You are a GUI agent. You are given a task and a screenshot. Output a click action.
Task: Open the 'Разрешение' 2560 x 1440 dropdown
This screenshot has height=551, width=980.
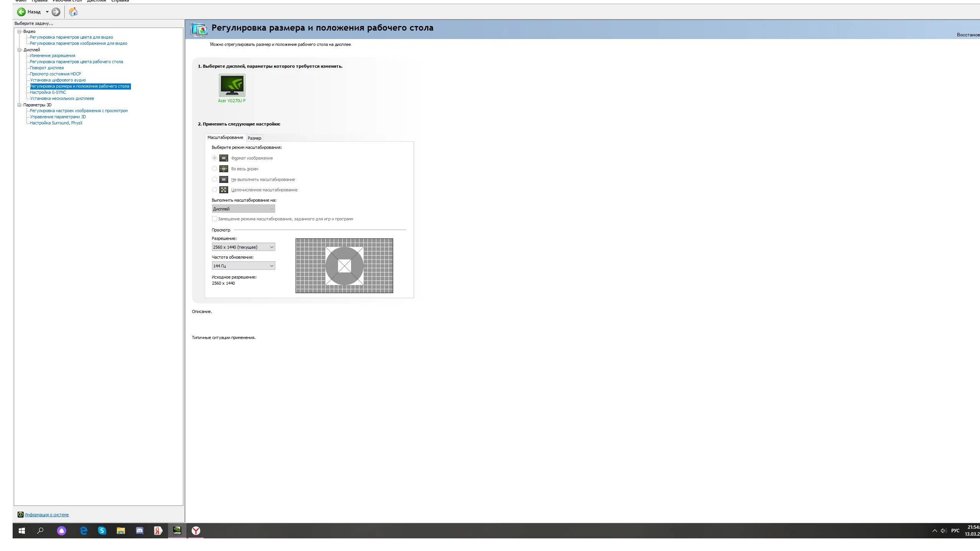click(x=243, y=247)
